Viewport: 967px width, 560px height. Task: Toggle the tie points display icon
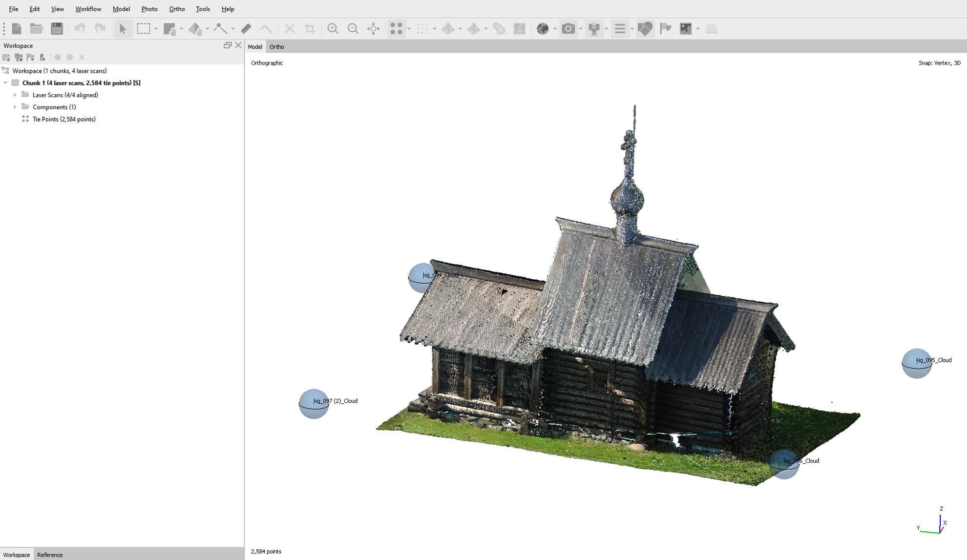click(396, 29)
